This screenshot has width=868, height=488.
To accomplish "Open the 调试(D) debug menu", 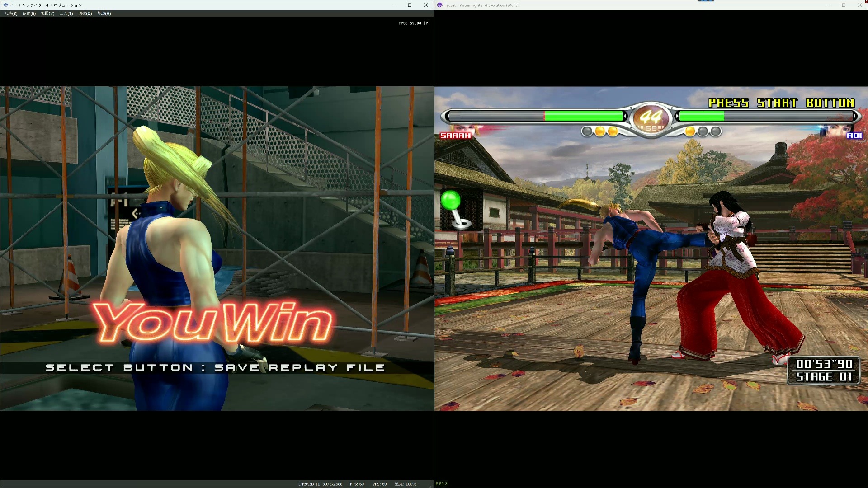I will [84, 14].
